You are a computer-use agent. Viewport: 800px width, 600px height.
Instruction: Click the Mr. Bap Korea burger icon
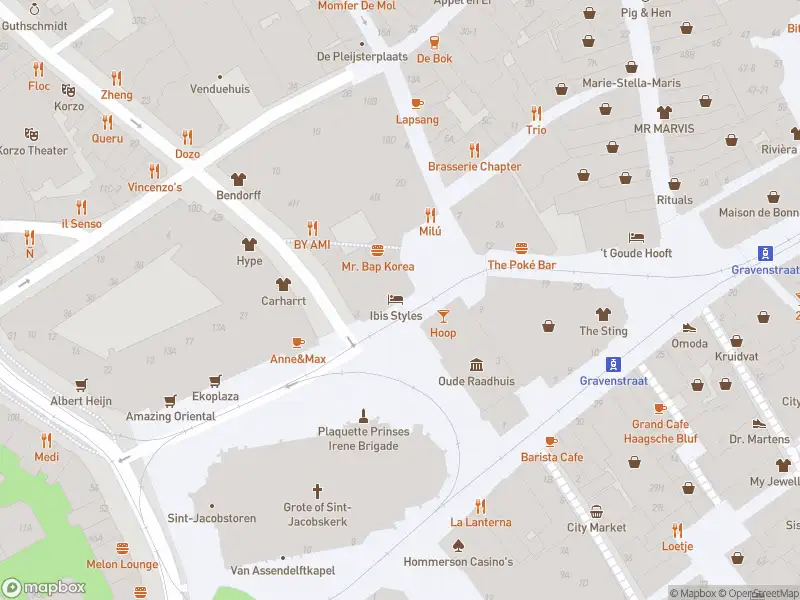tap(378, 251)
